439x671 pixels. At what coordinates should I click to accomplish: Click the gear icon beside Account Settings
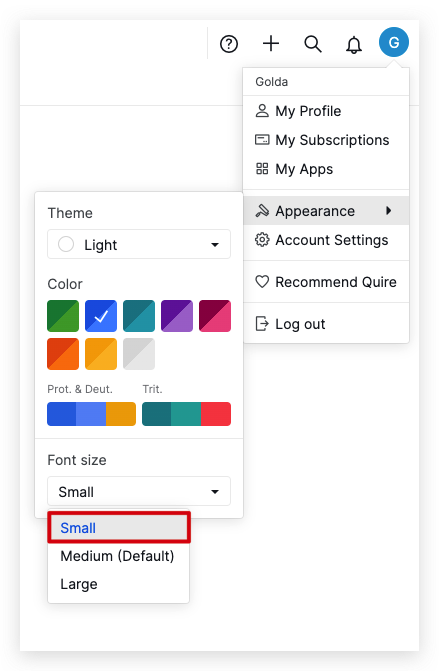(262, 240)
